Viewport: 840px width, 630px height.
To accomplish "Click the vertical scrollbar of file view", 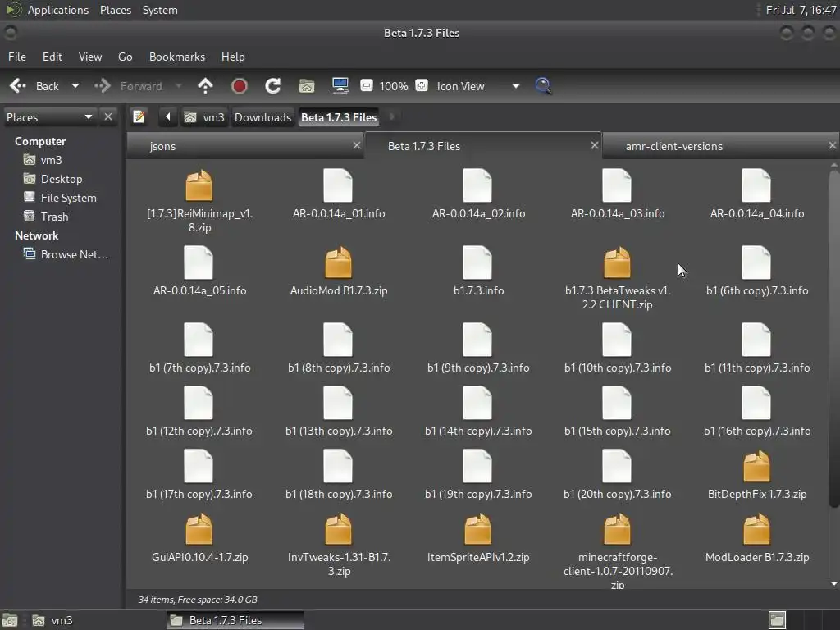I will point(833,337).
